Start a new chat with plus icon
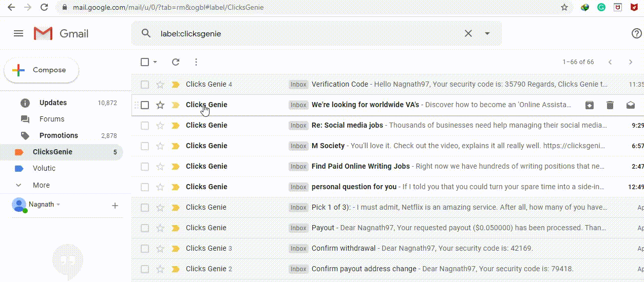This screenshot has width=644, height=282. tap(115, 206)
